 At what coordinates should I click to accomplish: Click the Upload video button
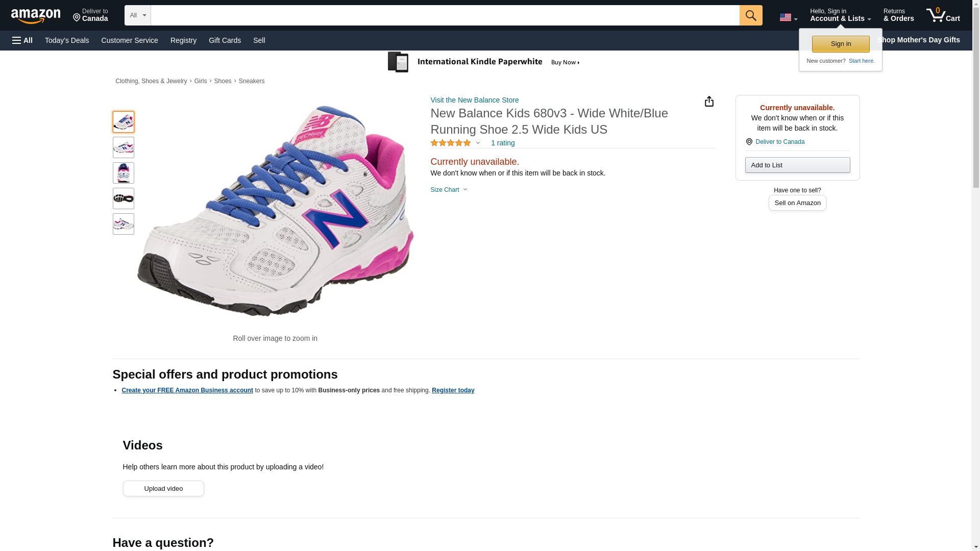163,489
